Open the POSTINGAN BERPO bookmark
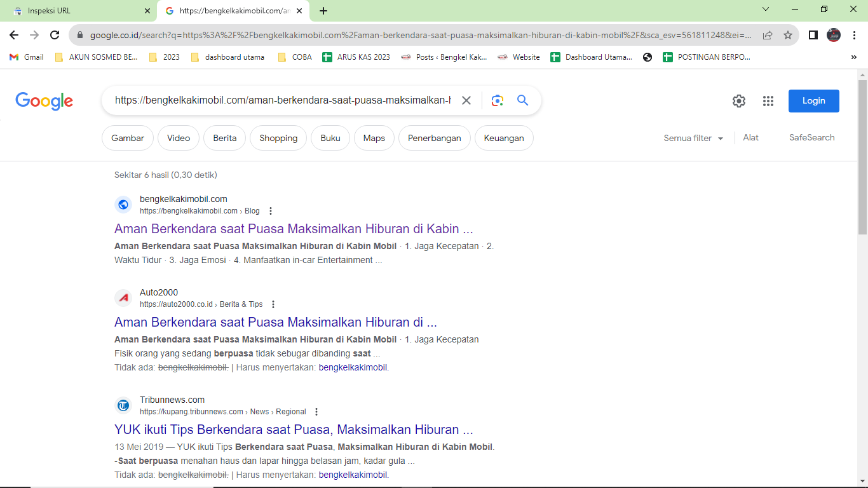The width and height of the screenshot is (868, 488). pyautogui.click(x=706, y=57)
